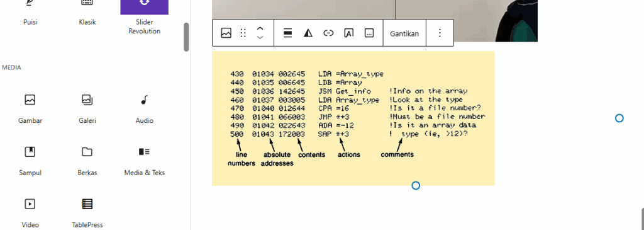The image size is (644, 230).
Task: Insert a Berkas file block
Action: click(87, 161)
